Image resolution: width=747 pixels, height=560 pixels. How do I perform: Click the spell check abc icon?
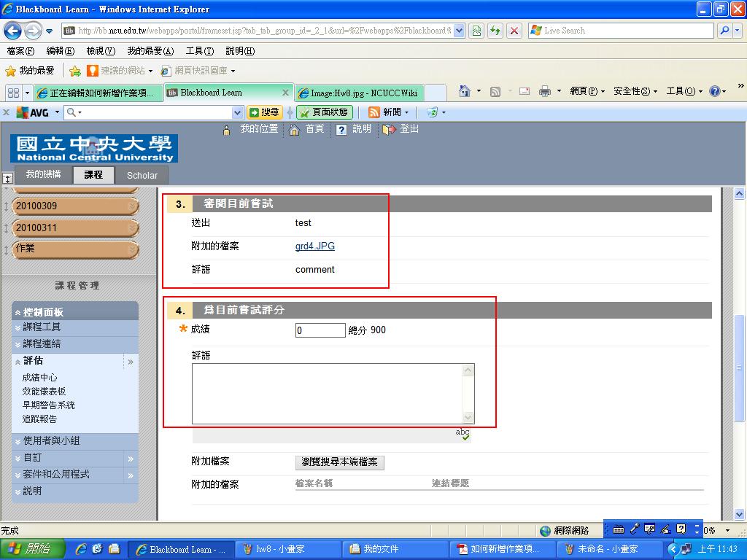[462, 434]
